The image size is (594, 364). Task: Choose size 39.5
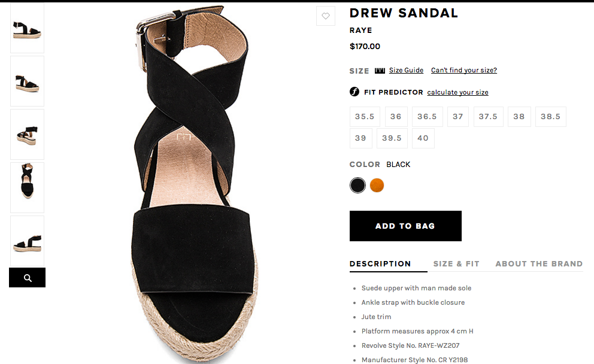(392, 138)
